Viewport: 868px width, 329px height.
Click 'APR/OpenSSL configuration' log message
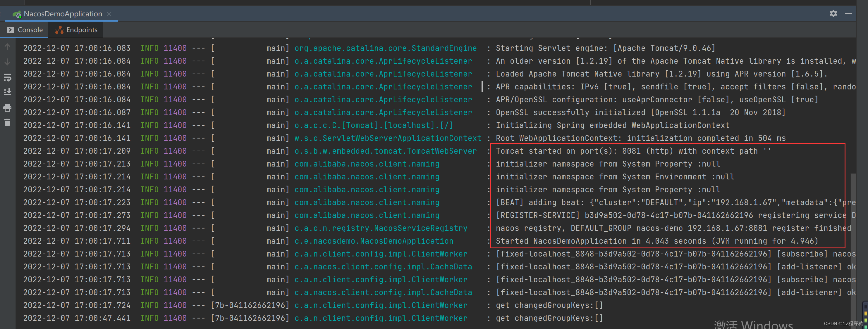(x=657, y=100)
